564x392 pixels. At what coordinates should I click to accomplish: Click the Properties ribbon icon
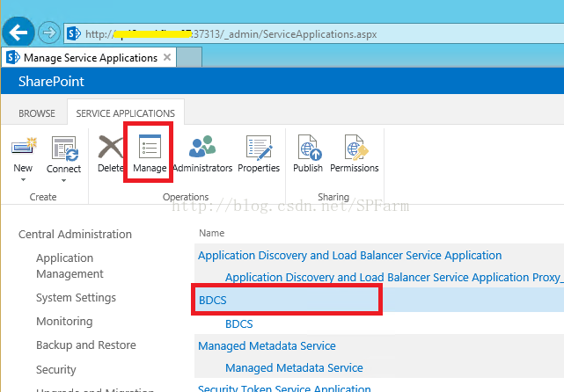(x=259, y=147)
